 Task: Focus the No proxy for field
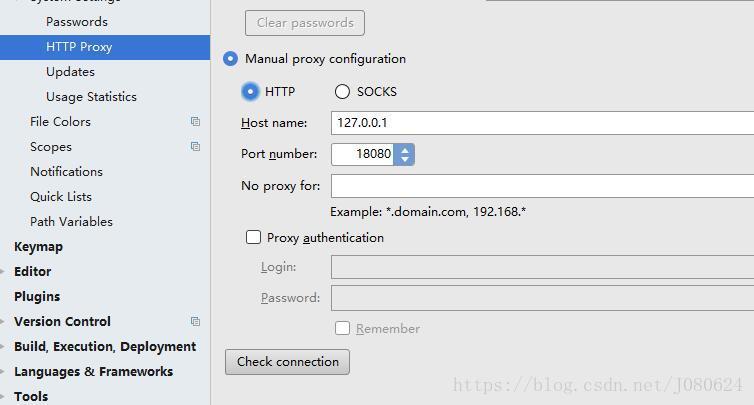tap(540, 186)
